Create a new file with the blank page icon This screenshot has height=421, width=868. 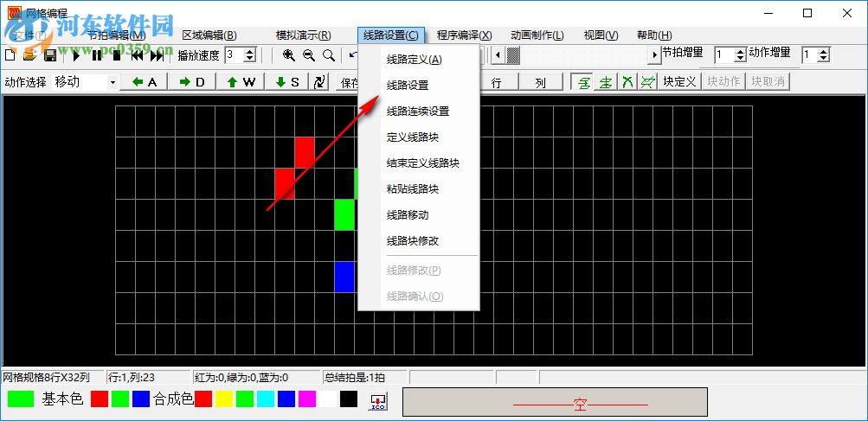pyautogui.click(x=10, y=55)
